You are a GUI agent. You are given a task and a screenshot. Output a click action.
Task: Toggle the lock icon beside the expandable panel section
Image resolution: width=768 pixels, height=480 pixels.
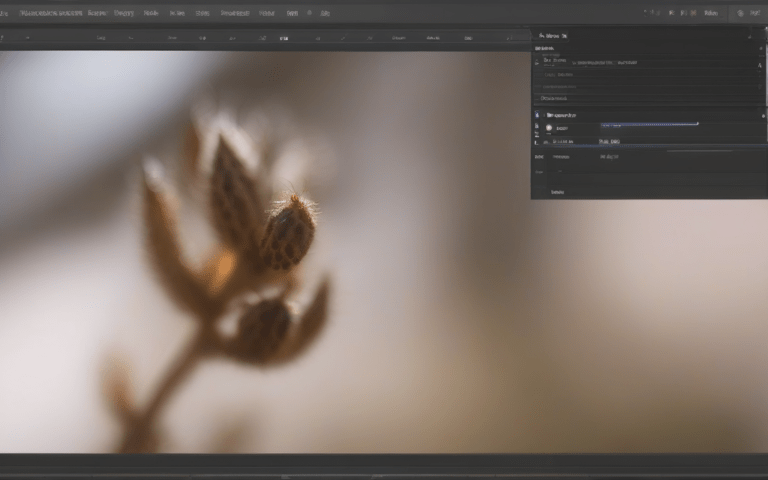tap(536, 115)
